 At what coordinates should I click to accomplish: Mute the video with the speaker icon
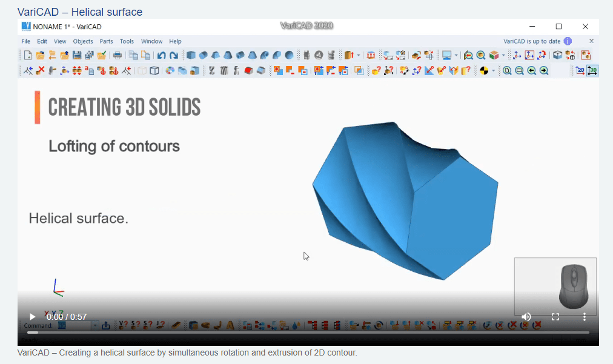(x=526, y=317)
